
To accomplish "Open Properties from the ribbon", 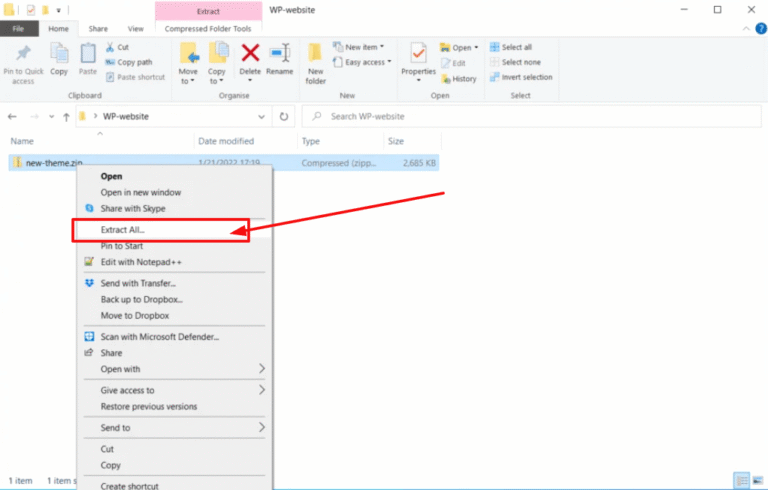I will 418,59.
